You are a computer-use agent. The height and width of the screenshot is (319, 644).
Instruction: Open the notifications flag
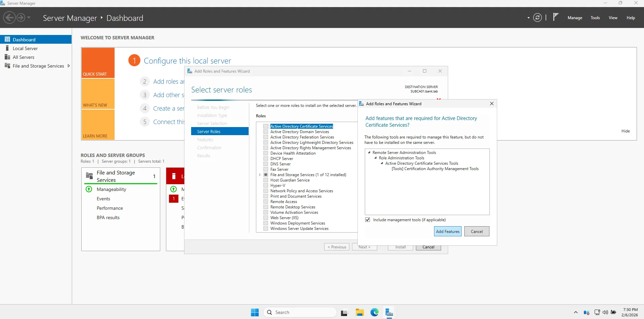(556, 17)
